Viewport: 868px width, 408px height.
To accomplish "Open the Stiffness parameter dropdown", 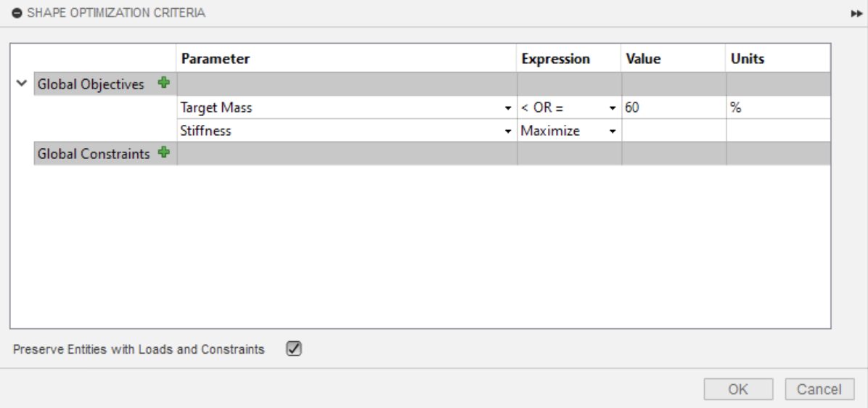I will [508, 131].
